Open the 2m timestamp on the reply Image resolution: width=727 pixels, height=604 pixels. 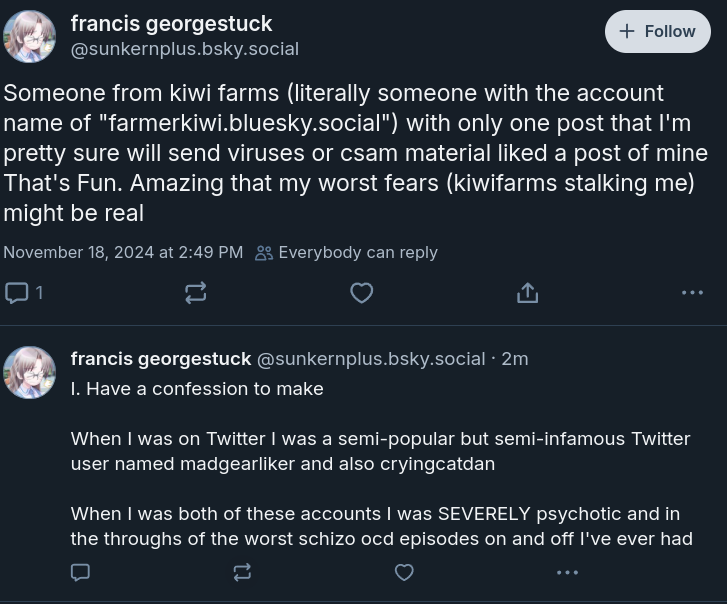(515, 359)
